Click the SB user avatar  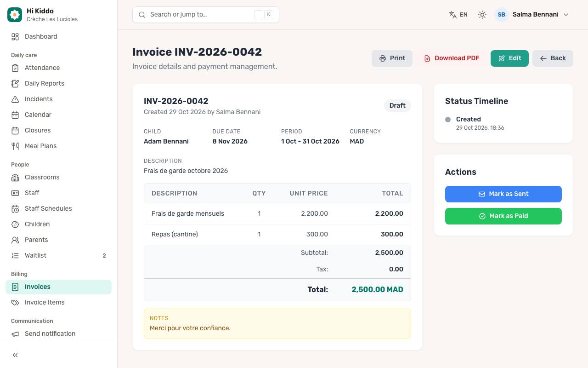point(502,15)
